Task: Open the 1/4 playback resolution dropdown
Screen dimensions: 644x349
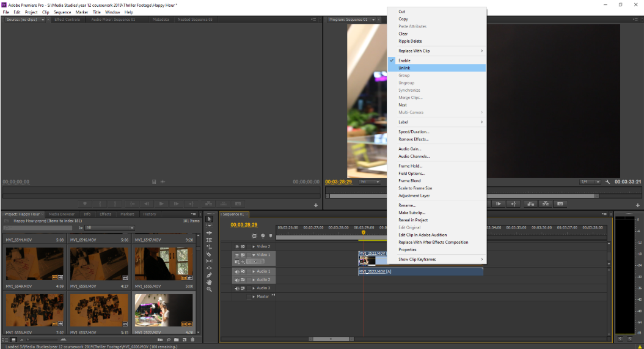Action: click(x=590, y=182)
